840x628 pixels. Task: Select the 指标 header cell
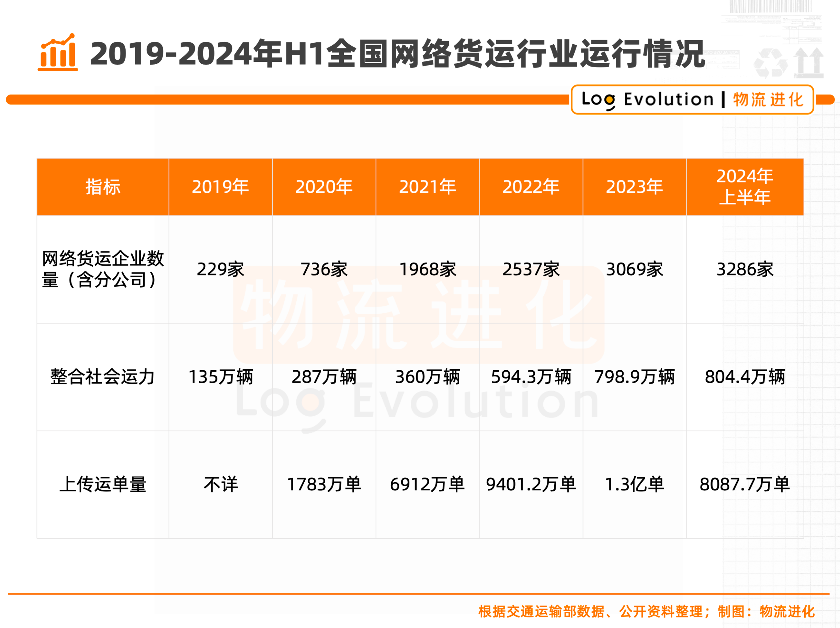point(103,187)
